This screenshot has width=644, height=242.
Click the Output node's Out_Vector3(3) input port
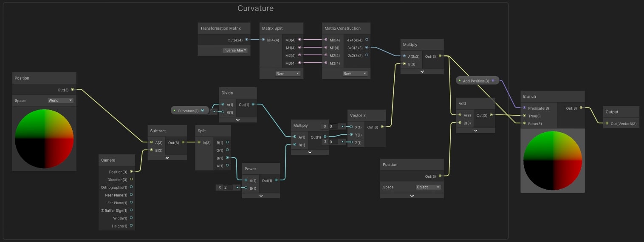(607, 123)
